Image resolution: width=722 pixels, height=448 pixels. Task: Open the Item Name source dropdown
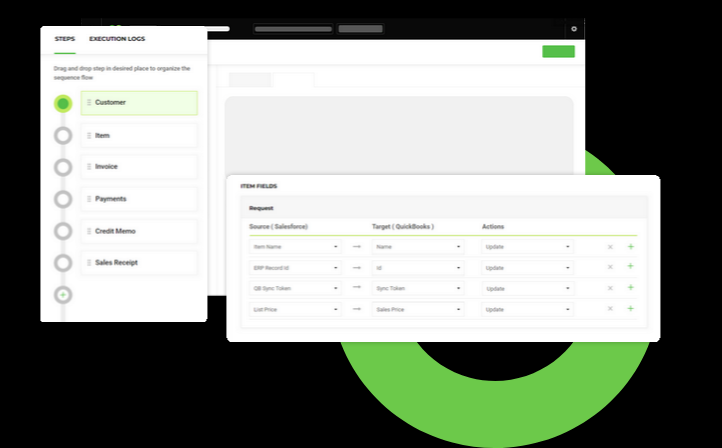(x=295, y=247)
